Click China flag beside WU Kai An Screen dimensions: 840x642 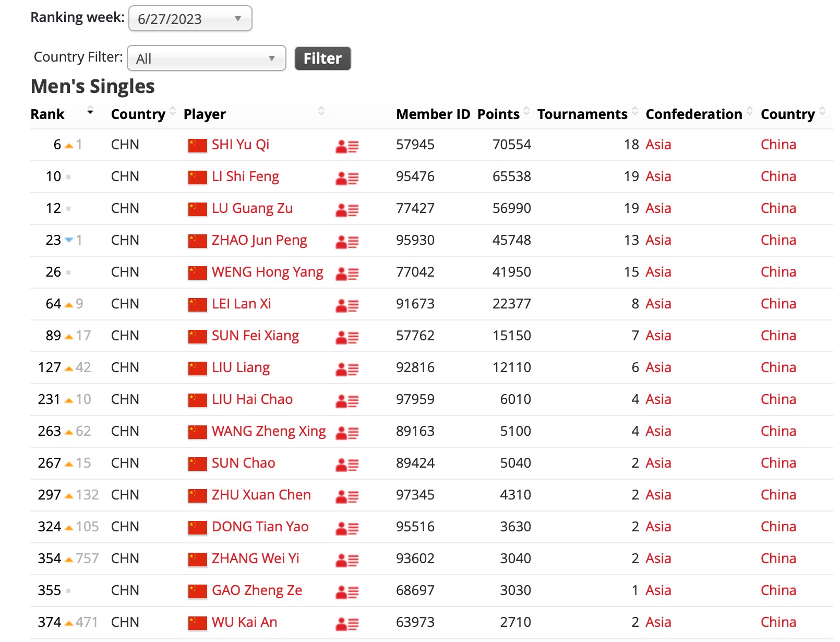198,623
